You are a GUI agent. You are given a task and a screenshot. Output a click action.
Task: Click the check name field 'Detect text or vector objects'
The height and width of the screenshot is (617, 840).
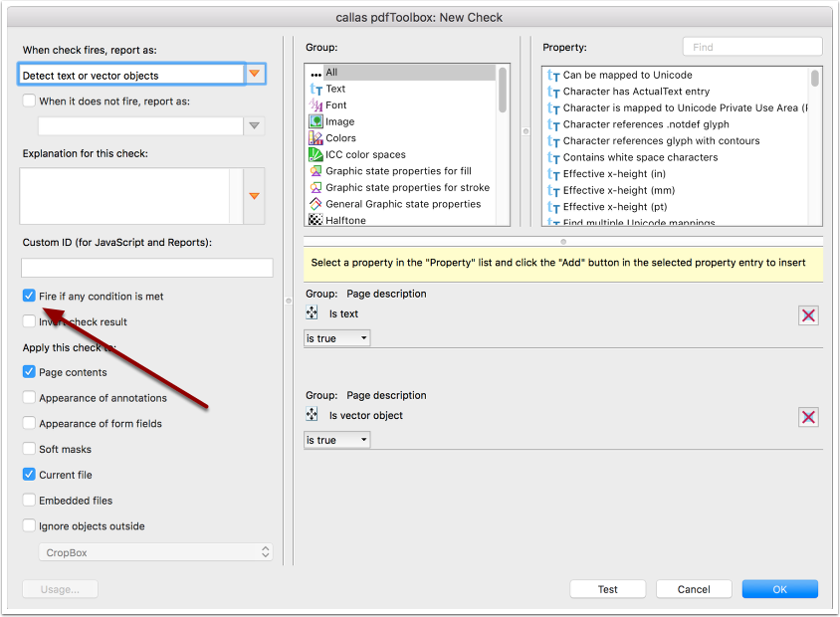131,75
